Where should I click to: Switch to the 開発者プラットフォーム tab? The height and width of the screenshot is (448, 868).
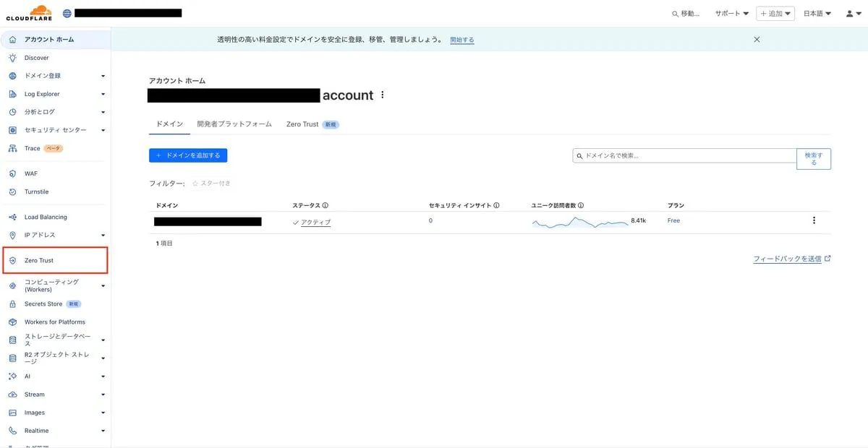(x=234, y=124)
